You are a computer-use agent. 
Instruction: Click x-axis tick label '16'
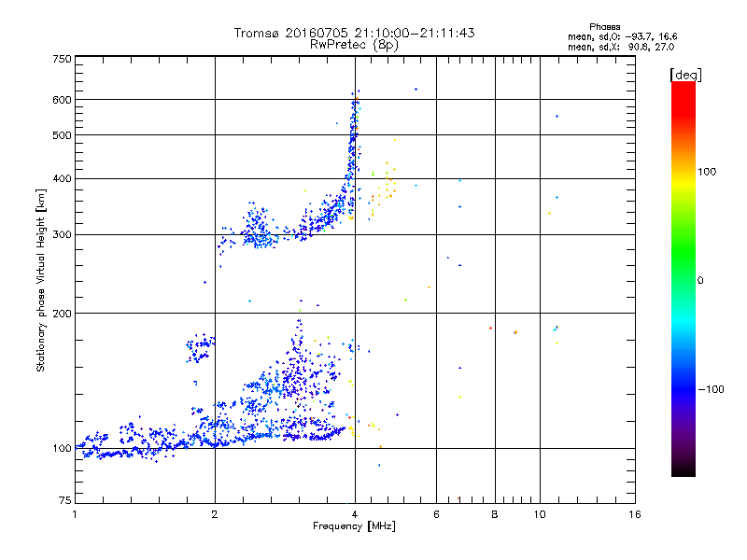635,514
